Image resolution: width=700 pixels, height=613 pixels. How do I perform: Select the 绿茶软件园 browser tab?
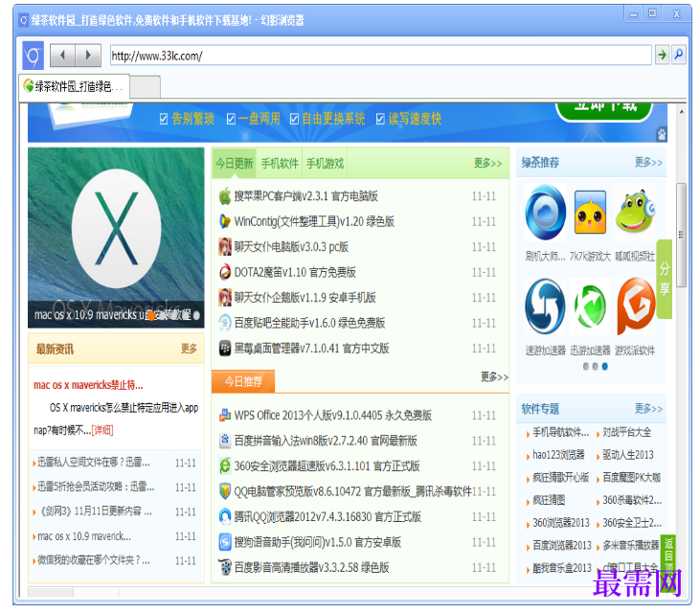(x=74, y=86)
